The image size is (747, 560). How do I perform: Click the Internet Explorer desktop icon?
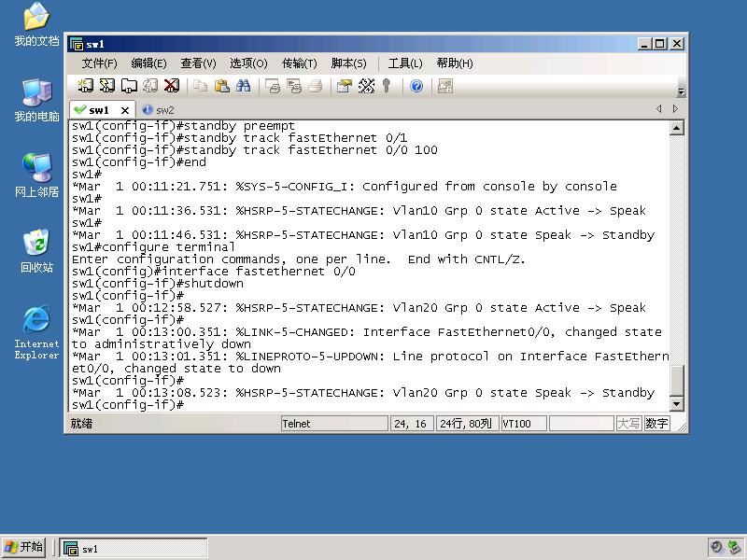tap(36, 332)
